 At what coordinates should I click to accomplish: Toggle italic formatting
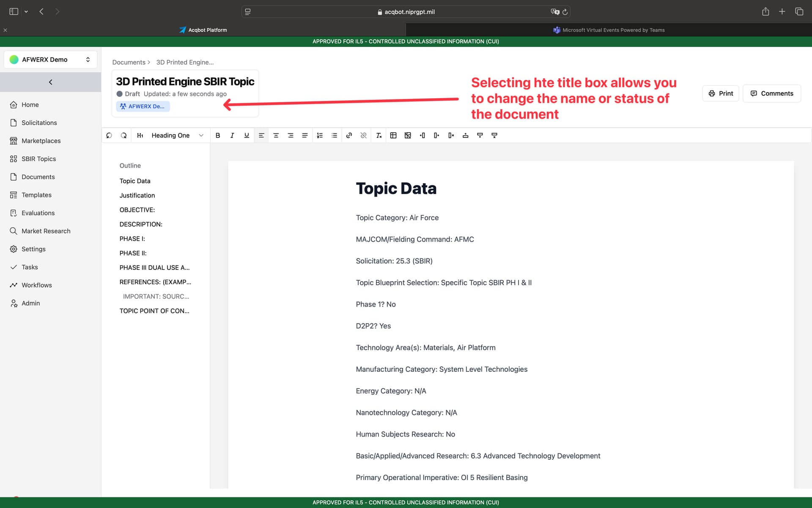pyautogui.click(x=232, y=135)
